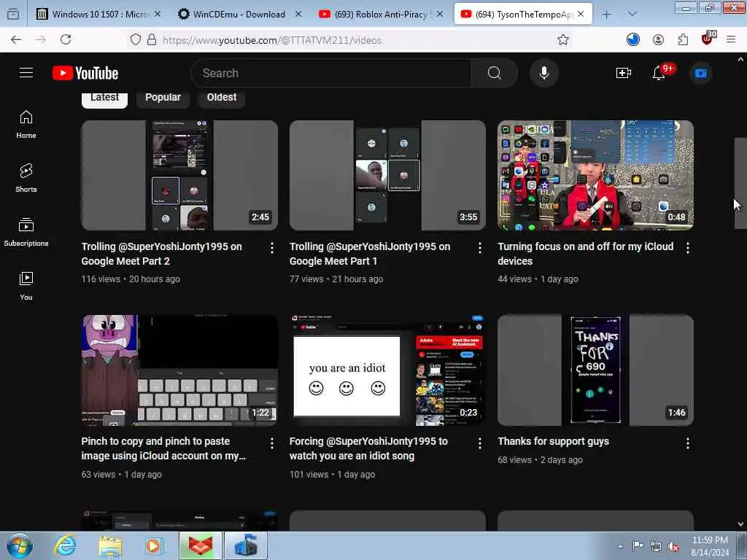Open Firefox application menu
Screen dimensions: 747x560
(x=731, y=39)
